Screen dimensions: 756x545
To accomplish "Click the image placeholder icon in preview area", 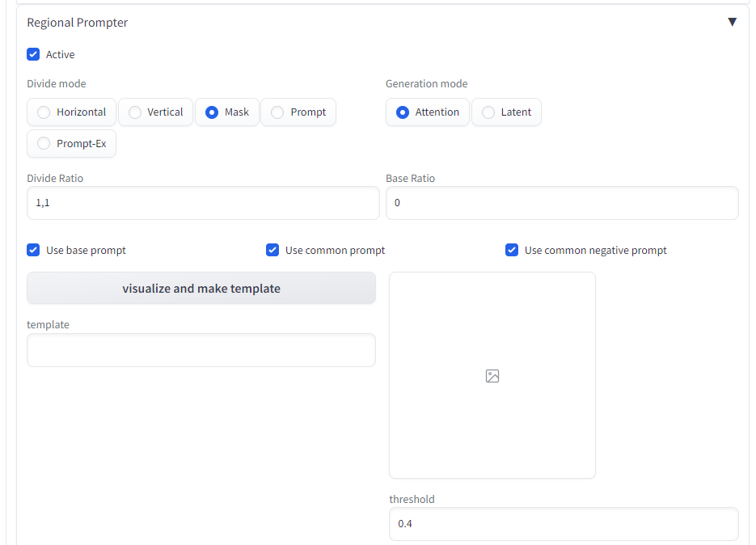I will [492, 375].
